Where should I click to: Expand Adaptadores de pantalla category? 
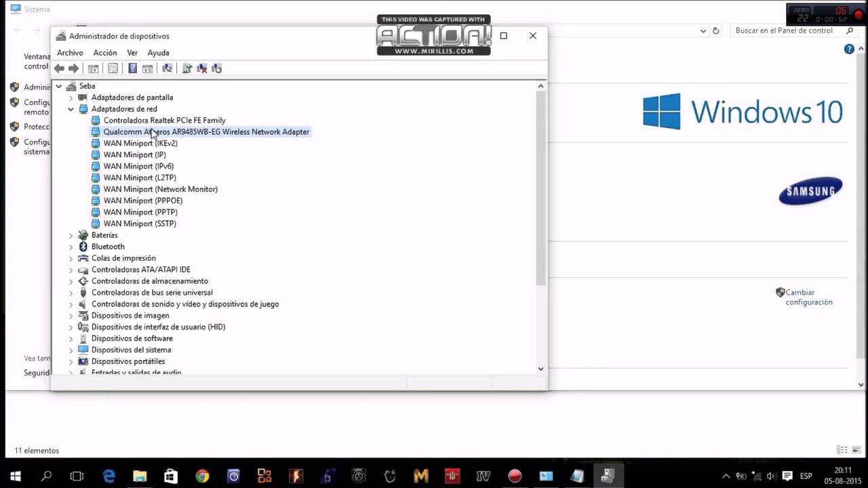71,98
